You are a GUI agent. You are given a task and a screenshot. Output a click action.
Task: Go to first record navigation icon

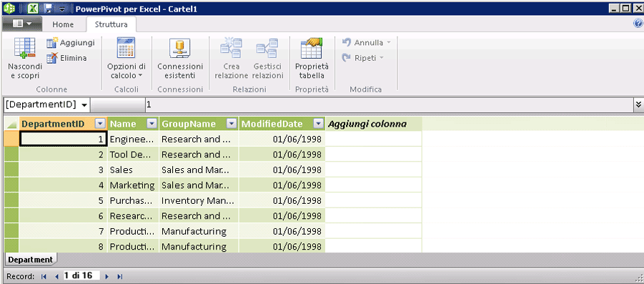point(44,276)
